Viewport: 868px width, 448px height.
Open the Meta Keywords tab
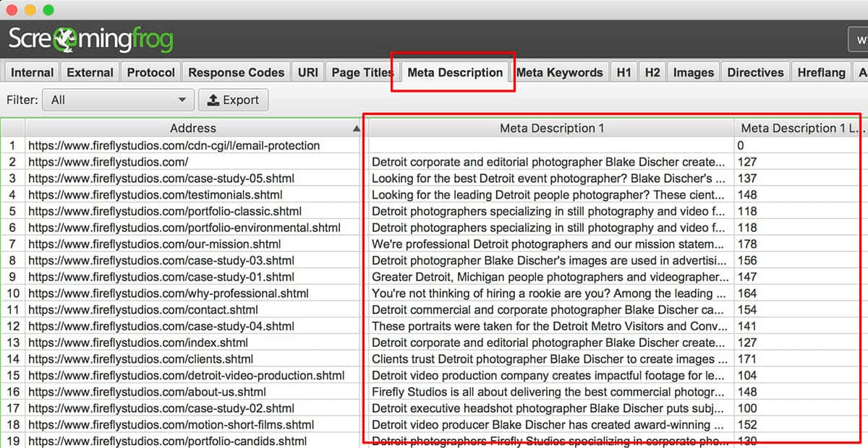coord(559,72)
